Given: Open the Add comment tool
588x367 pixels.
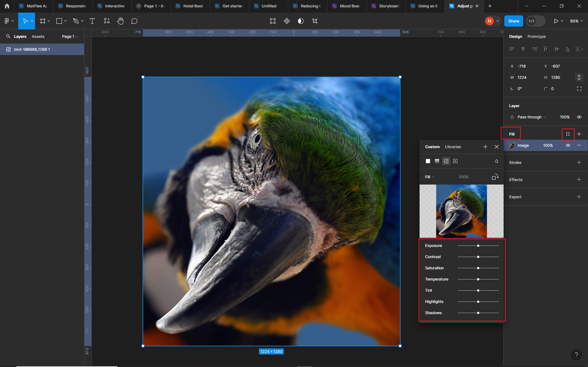Looking at the screenshot, I should [x=134, y=21].
